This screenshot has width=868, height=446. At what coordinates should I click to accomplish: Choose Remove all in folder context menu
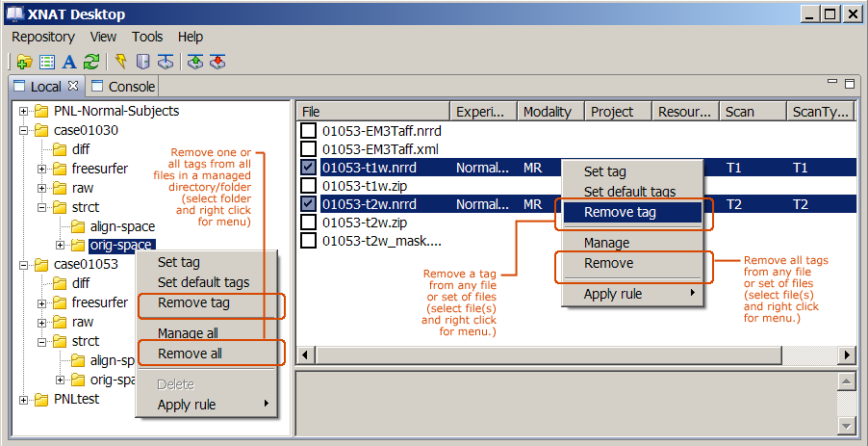click(x=190, y=354)
